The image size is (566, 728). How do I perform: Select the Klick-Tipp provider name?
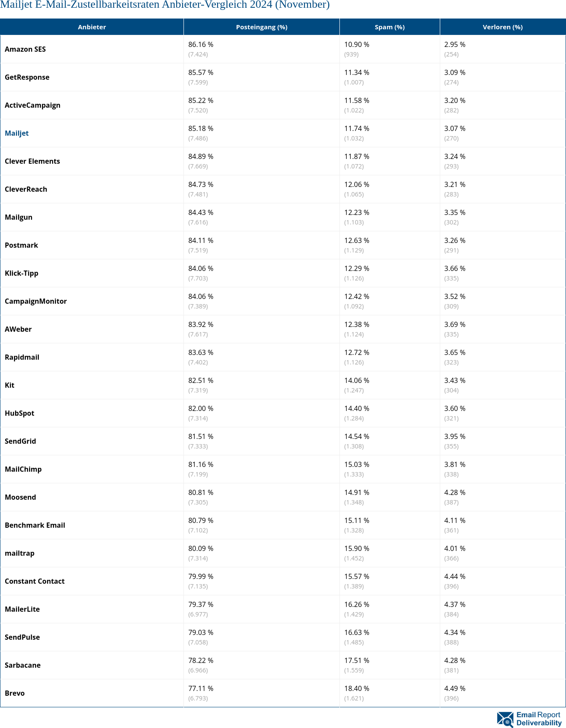pyautogui.click(x=22, y=273)
